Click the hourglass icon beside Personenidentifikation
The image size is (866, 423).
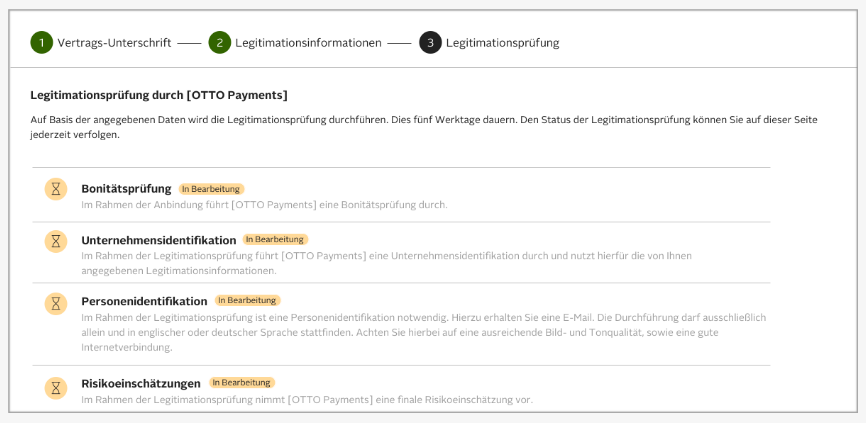click(x=56, y=303)
